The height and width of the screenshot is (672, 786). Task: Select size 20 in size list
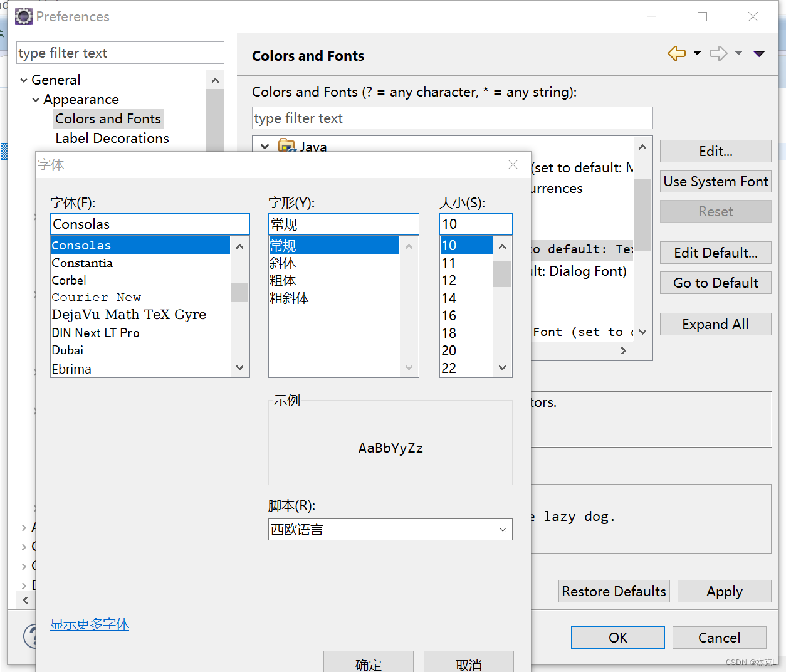tap(449, 350)
